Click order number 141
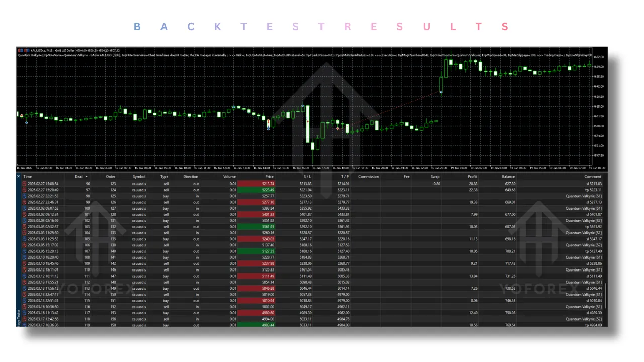This screenshot has height=362, width=644. click(x=113, y=257)
